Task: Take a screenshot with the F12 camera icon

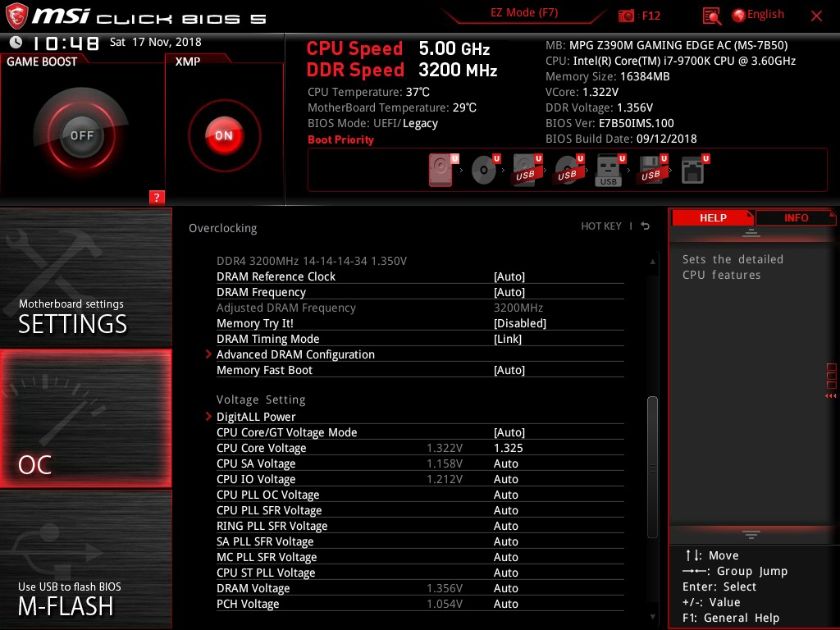Action: click(x=626, y=16)
